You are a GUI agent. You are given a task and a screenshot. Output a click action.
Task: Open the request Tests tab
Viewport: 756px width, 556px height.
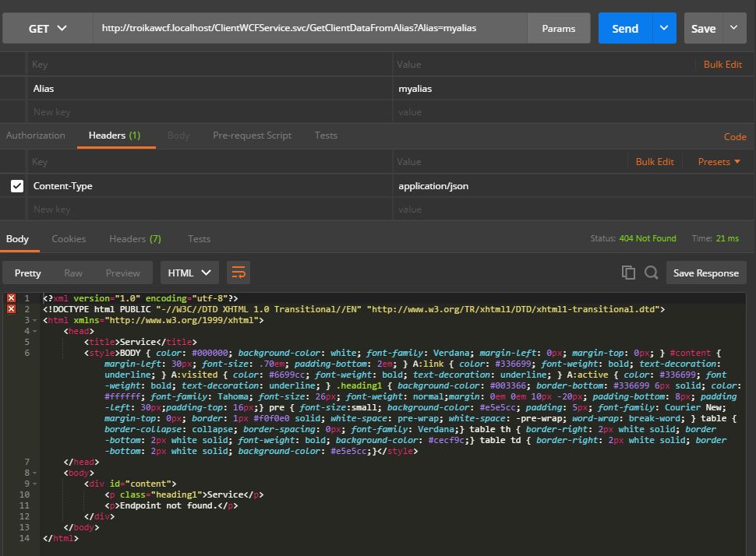click(x=326, y=135)
